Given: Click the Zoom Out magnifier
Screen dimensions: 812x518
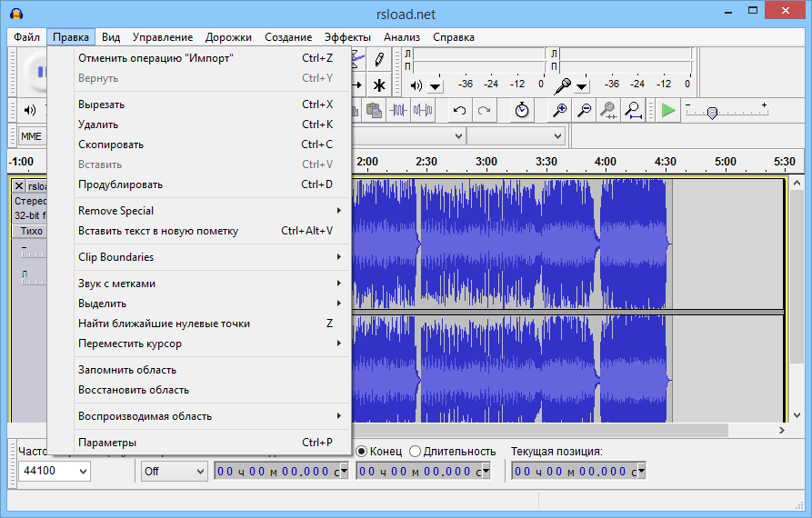Looking at the screenshot, I should pyautogui.click(x=584, y=110).
